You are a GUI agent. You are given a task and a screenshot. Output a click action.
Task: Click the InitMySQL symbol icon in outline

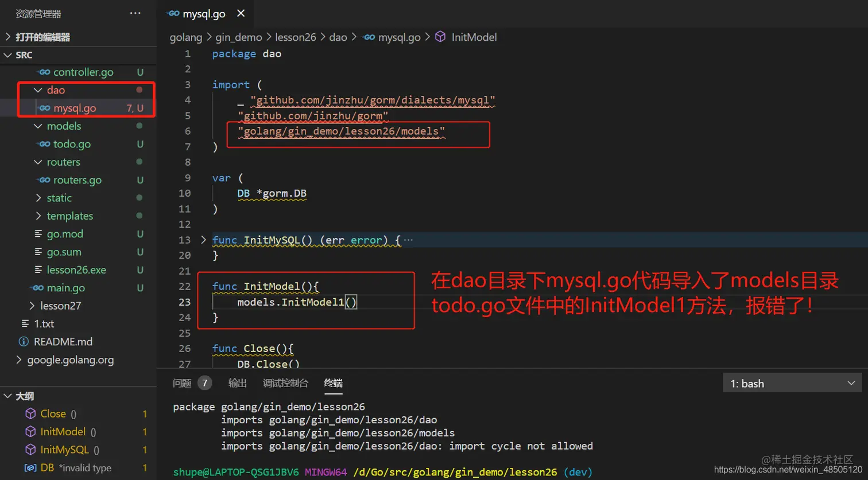point(30,450)
